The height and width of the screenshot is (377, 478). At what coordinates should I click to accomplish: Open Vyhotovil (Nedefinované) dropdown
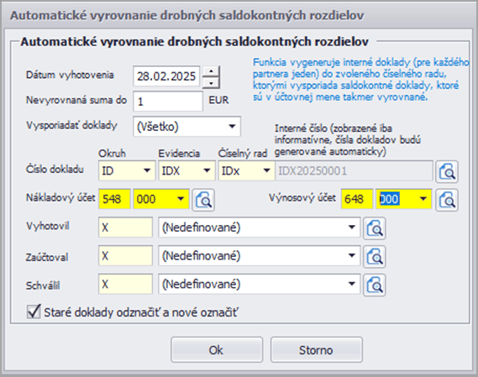259,228
